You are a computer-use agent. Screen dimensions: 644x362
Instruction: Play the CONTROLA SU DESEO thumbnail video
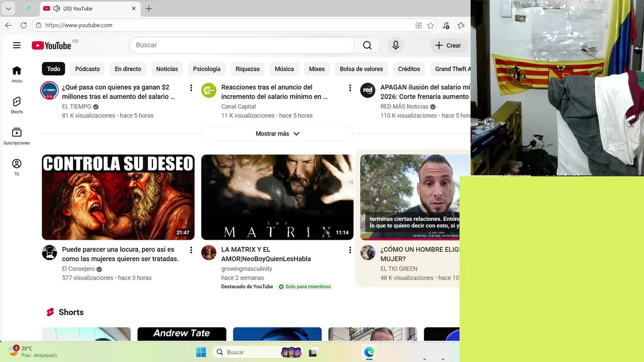[118, 197]
